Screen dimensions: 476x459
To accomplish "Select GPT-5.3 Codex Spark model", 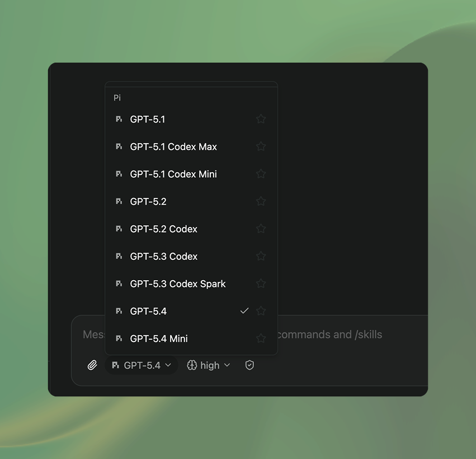I will (x=191, y=283).
